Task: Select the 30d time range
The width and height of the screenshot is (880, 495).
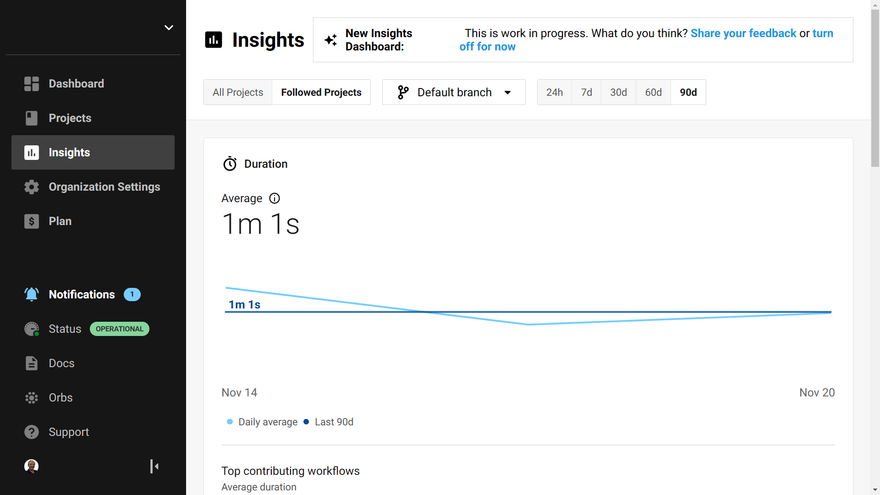Action: [619, 93]
